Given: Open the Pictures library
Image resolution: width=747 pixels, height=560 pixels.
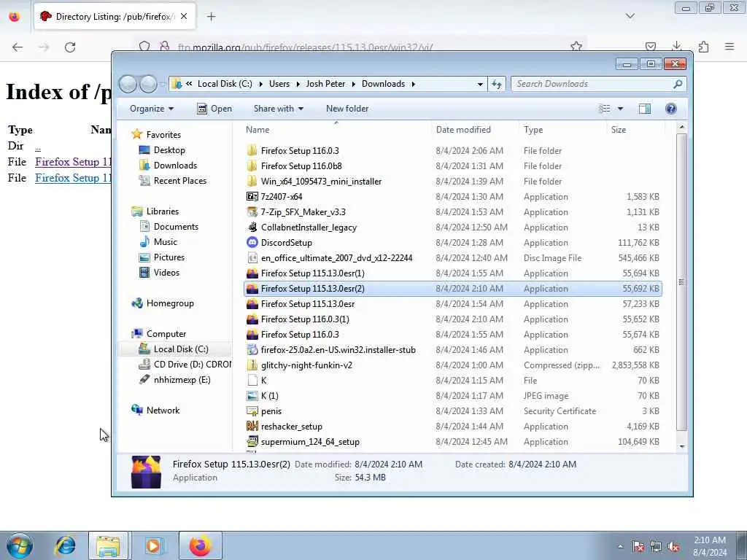Looking at the screenshot, I should coord(162,257).
